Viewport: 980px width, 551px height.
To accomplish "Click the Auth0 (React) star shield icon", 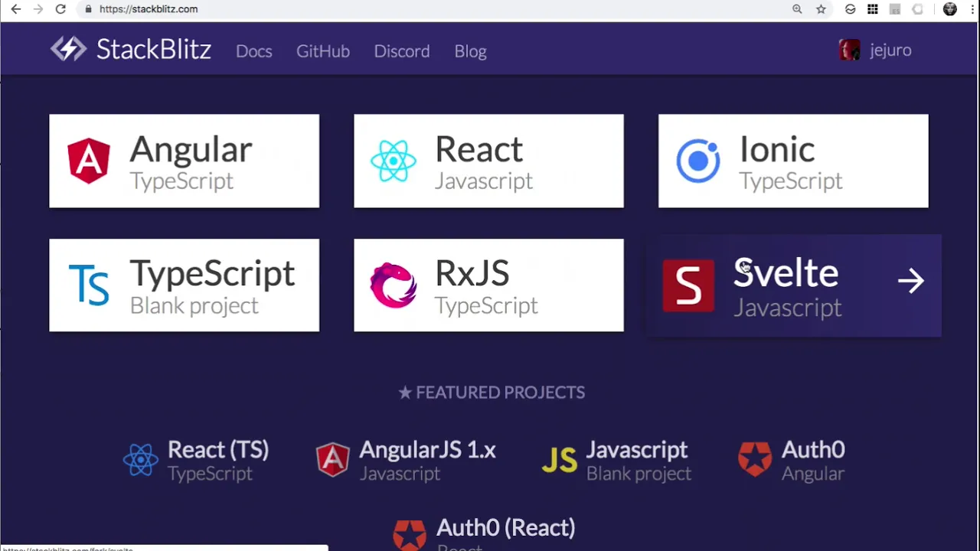I will (x=410, y=536).
